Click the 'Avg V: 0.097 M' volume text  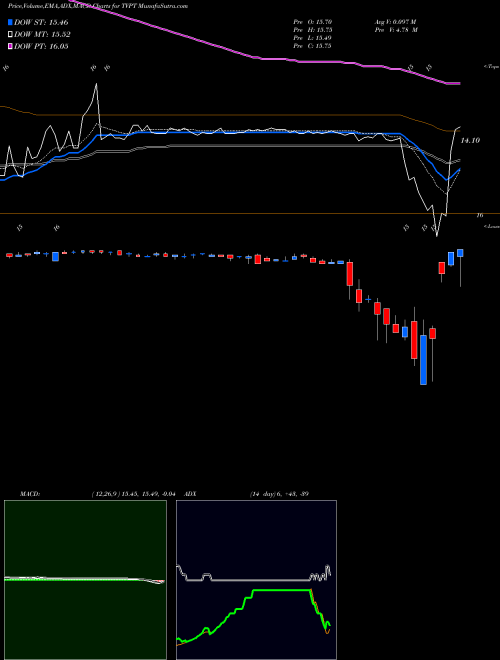tap(395, 22)
